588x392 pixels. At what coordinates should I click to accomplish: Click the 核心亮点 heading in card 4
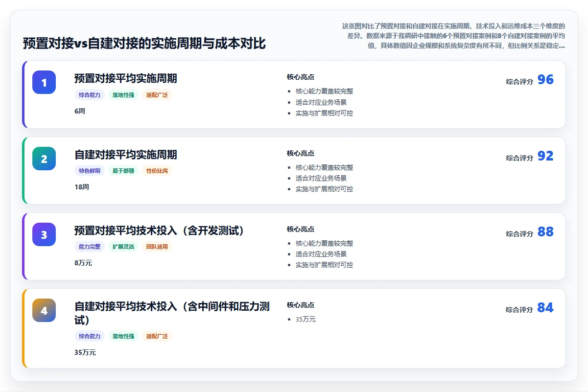(301, 305)
